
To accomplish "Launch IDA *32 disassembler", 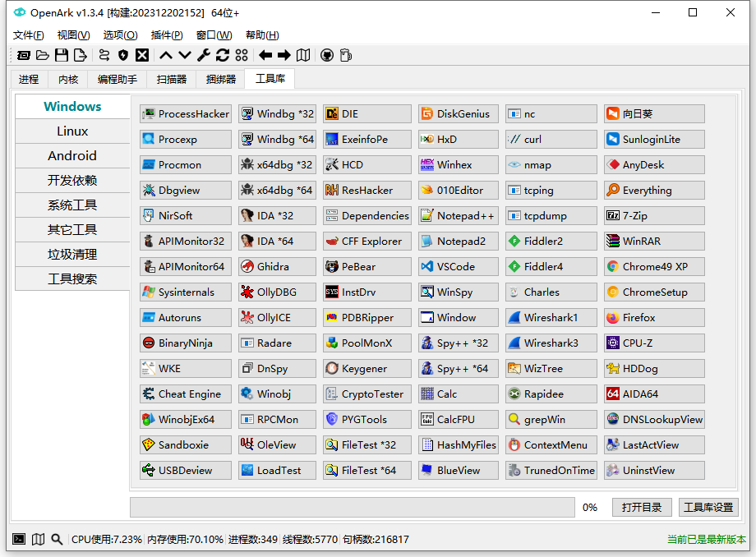I will pos(277,216).
